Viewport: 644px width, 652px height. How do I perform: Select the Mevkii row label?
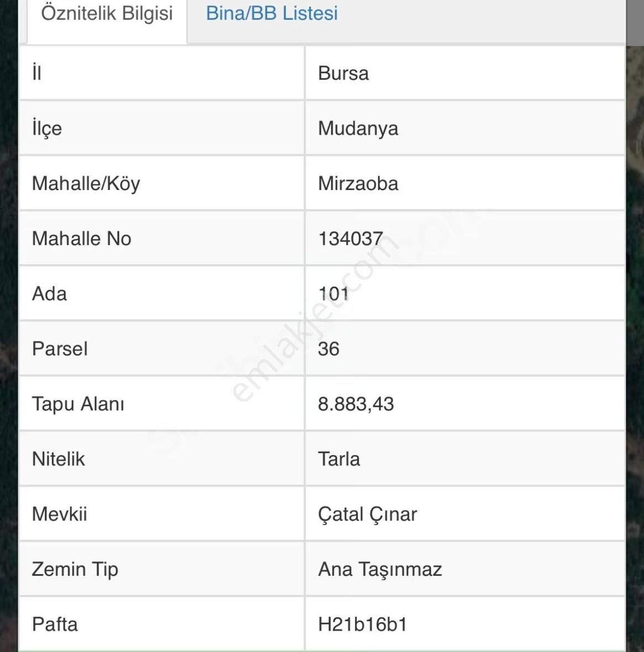(x=60, y=514)
